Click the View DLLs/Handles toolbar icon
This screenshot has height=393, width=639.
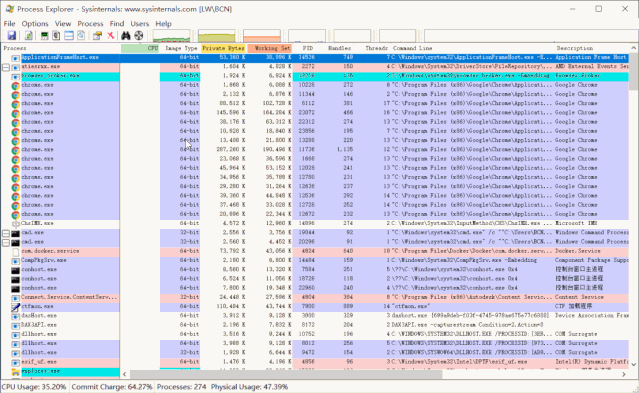(81, 35)
